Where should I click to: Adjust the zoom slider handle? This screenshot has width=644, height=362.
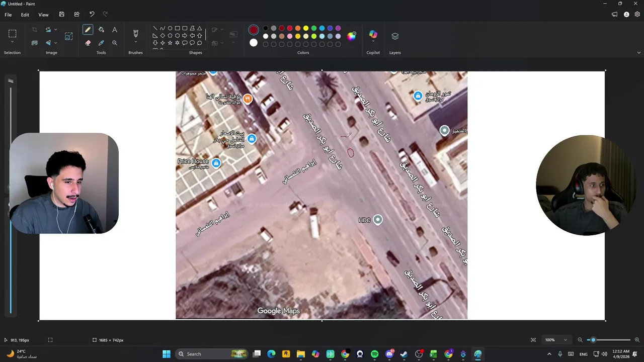pyautogui.click(x=593, y=340)
